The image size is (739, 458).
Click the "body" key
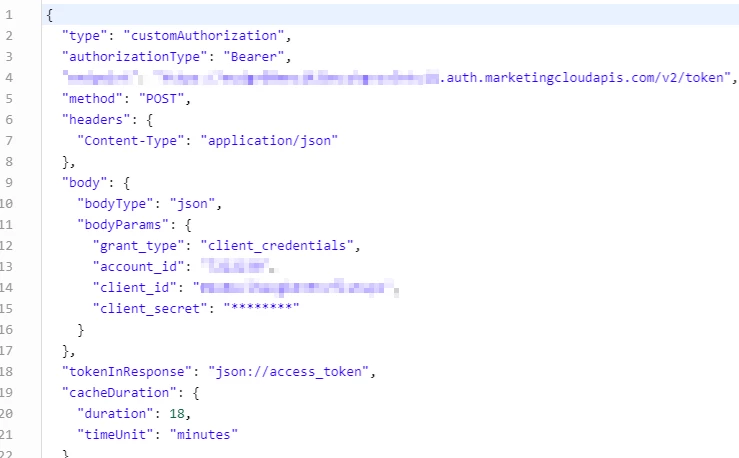85,183
